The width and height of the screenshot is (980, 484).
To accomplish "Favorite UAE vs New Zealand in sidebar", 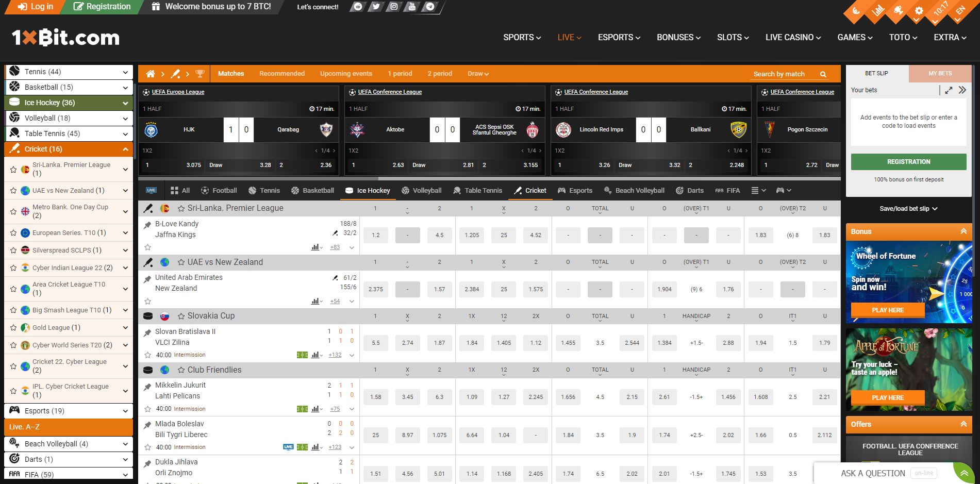I will (x=13, y=190).
